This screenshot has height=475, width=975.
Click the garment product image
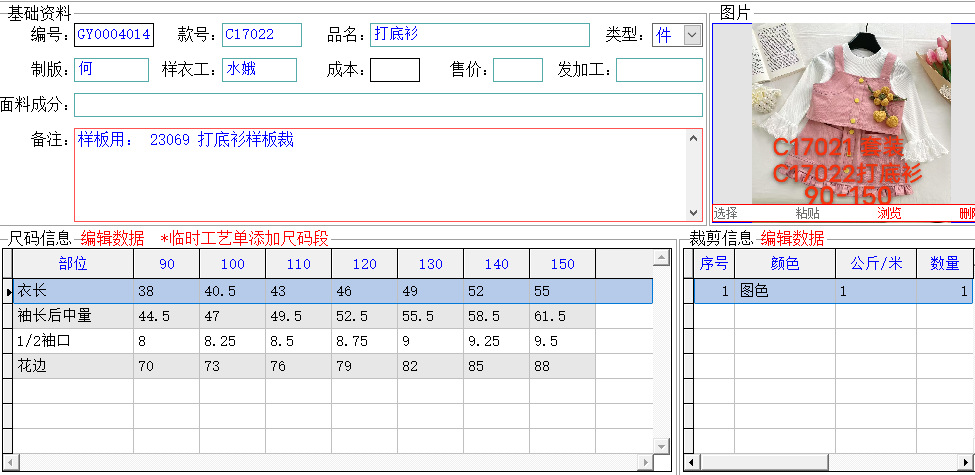851,114
